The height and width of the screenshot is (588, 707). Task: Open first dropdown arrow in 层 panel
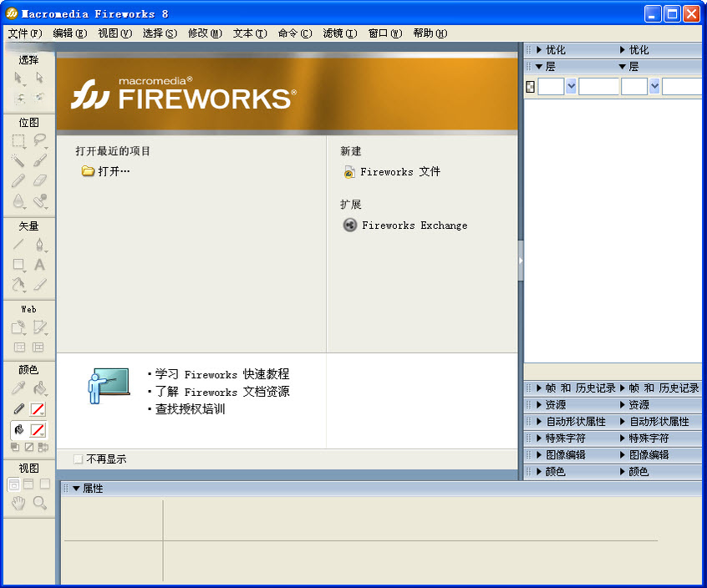[571, 86]
